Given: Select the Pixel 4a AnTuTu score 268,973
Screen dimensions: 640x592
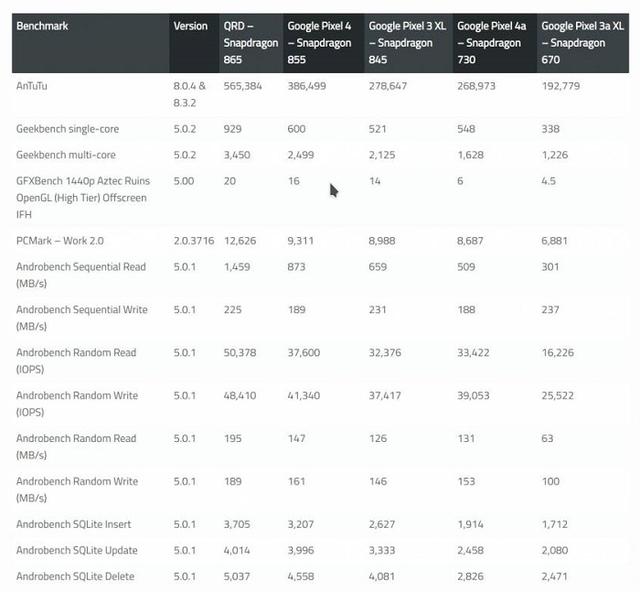Looking at the screenshot, I should click(476, 86).
